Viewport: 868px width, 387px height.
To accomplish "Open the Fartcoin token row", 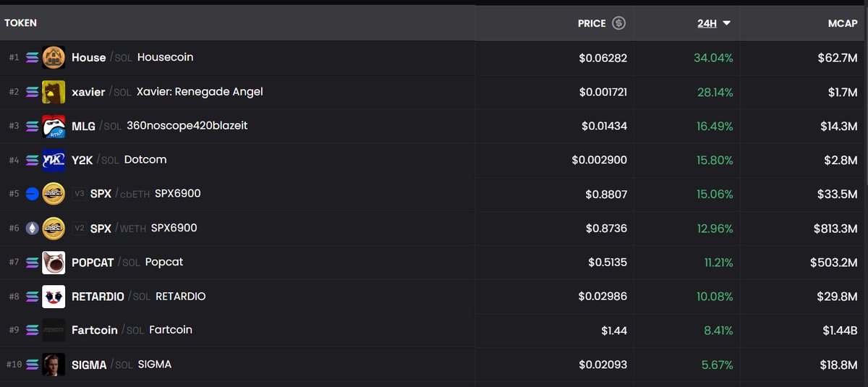I will (434, 331).
